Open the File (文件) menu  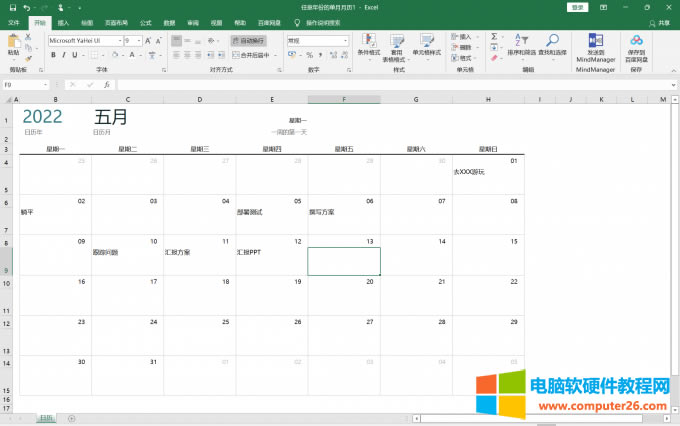[14, 21]
